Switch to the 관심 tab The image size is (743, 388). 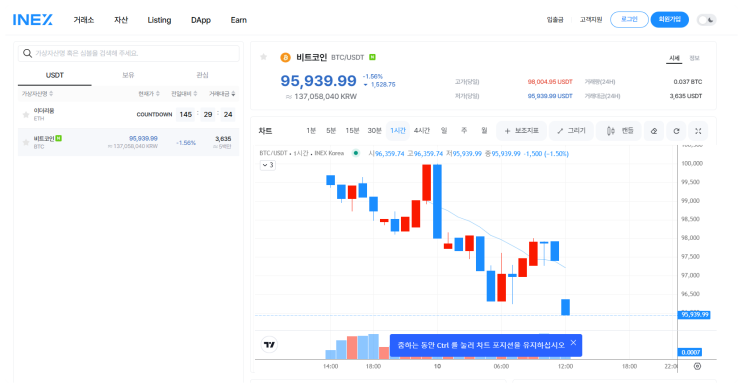click(202, 75)
